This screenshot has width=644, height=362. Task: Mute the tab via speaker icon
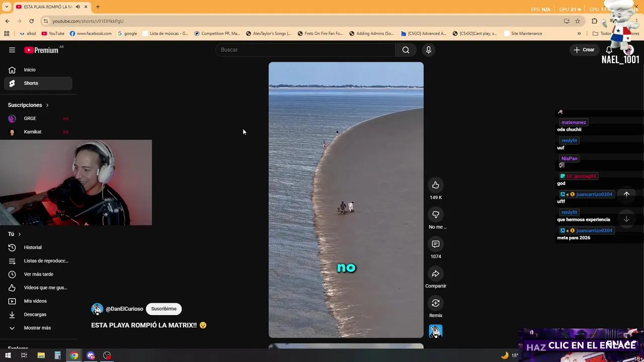click(x=77, y=7)
